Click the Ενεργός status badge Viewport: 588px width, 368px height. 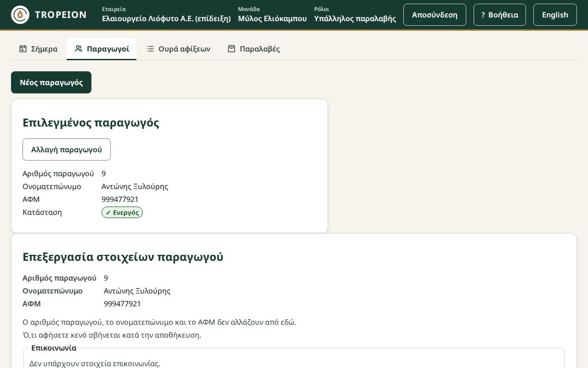tap(122, 213)
